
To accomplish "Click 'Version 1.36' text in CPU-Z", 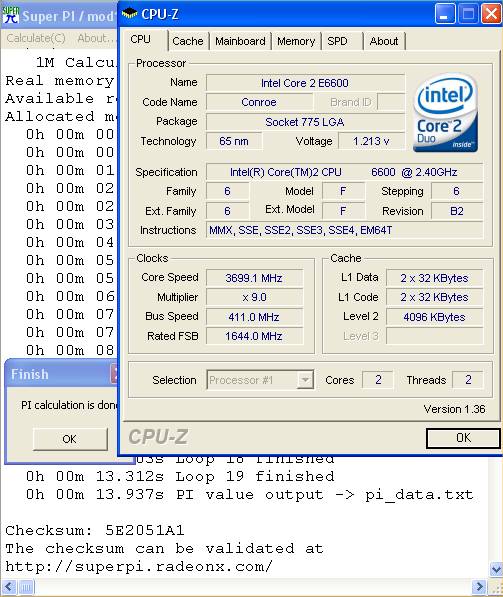I will tap(454, 409).
